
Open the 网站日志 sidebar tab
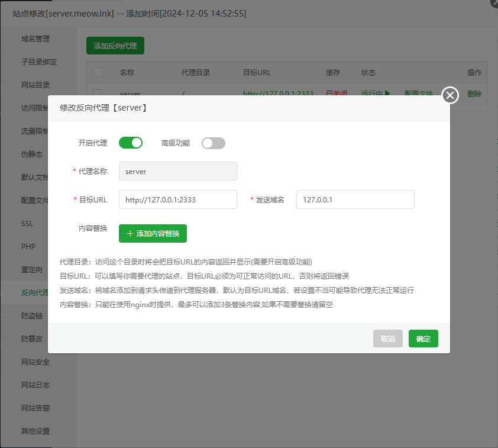pyautogui.click(x=35, y=385)
